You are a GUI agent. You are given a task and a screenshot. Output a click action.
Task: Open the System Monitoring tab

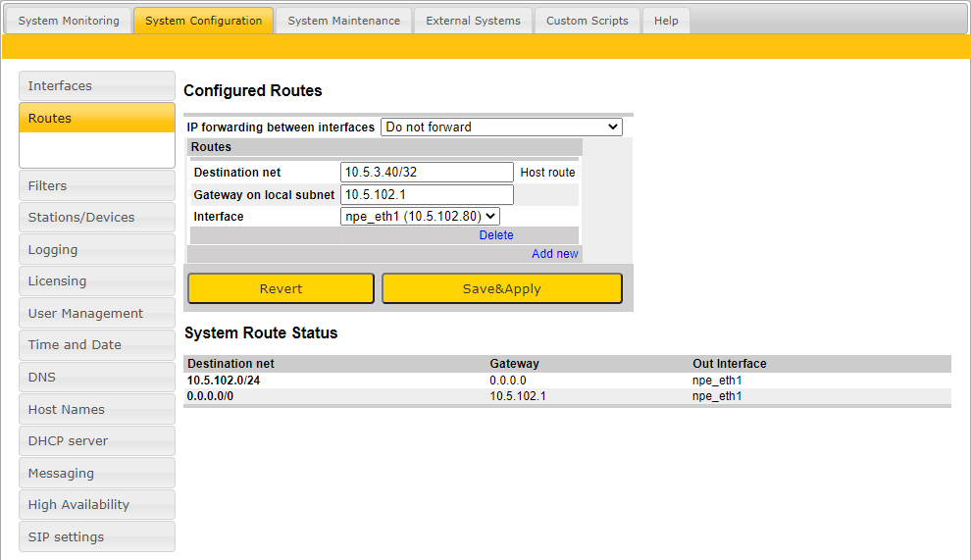69,21
